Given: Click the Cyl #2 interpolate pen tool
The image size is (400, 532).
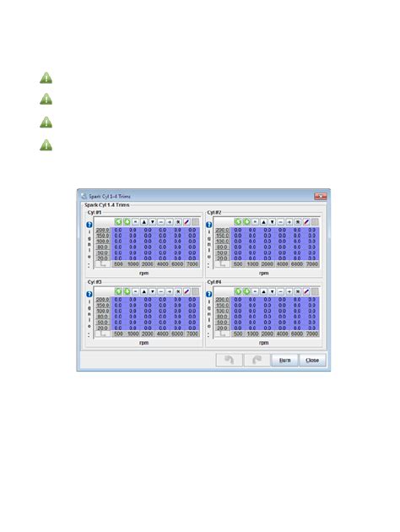Looking at the screenshot, I should coord(306,222).
